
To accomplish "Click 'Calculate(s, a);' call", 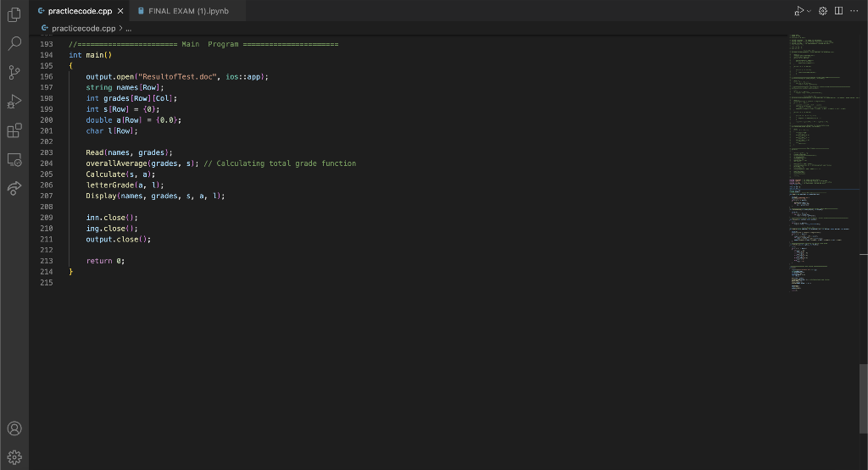I will pyautogui.click(x=120, y=174).
